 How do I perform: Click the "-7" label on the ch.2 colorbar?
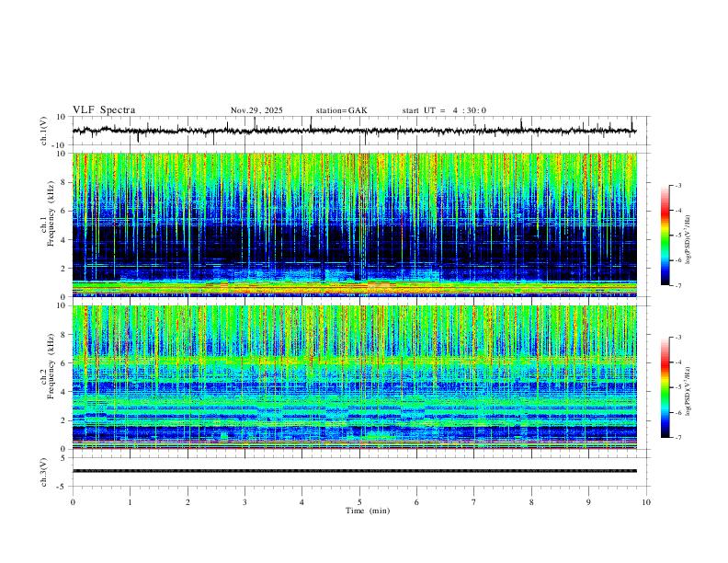677,438
